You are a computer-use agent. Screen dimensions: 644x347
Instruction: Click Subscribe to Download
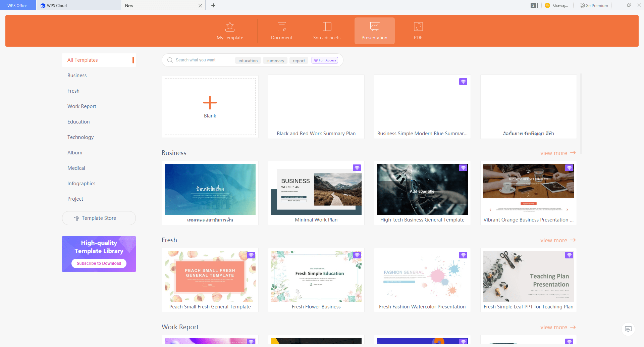(x=99, y=263)
